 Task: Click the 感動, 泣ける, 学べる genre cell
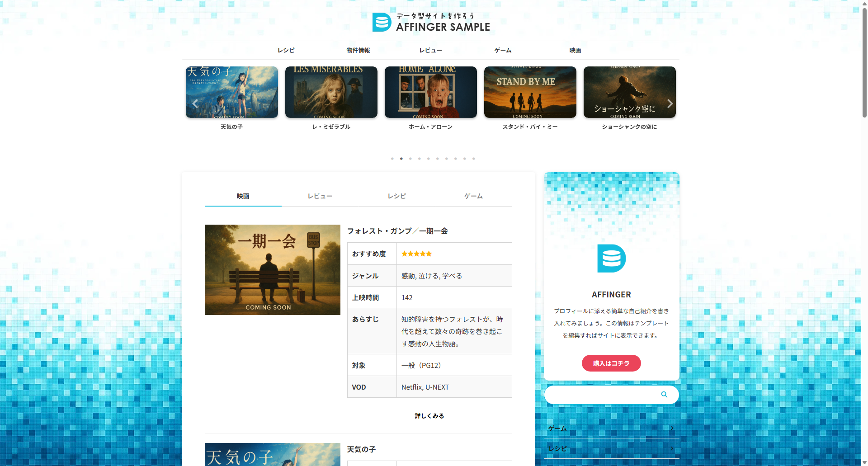(x=454, y=276)
